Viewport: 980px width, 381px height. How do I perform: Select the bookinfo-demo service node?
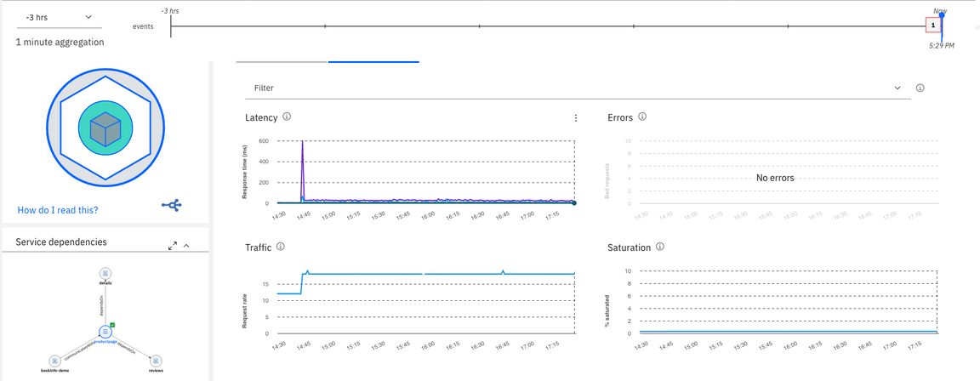(x=54, y=361)
